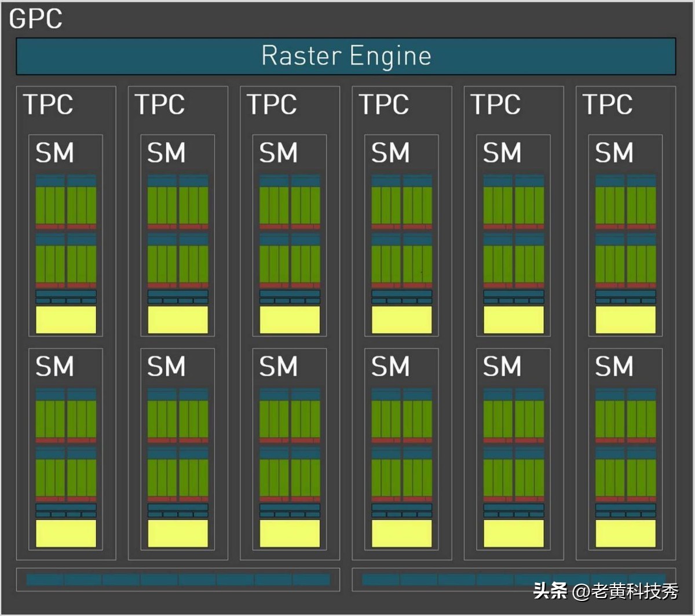Click the SM label in the second column
Screen dimensions: 695x616
point(166,152)
